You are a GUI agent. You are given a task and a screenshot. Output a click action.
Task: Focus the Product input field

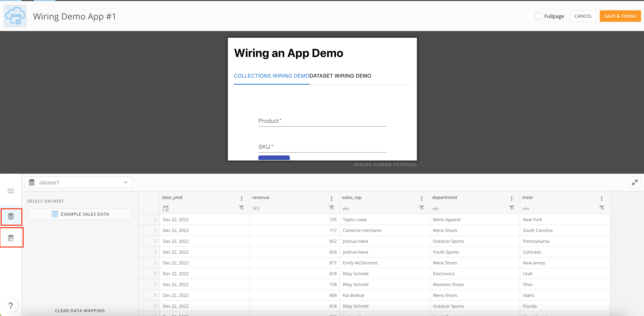point(322,121)
